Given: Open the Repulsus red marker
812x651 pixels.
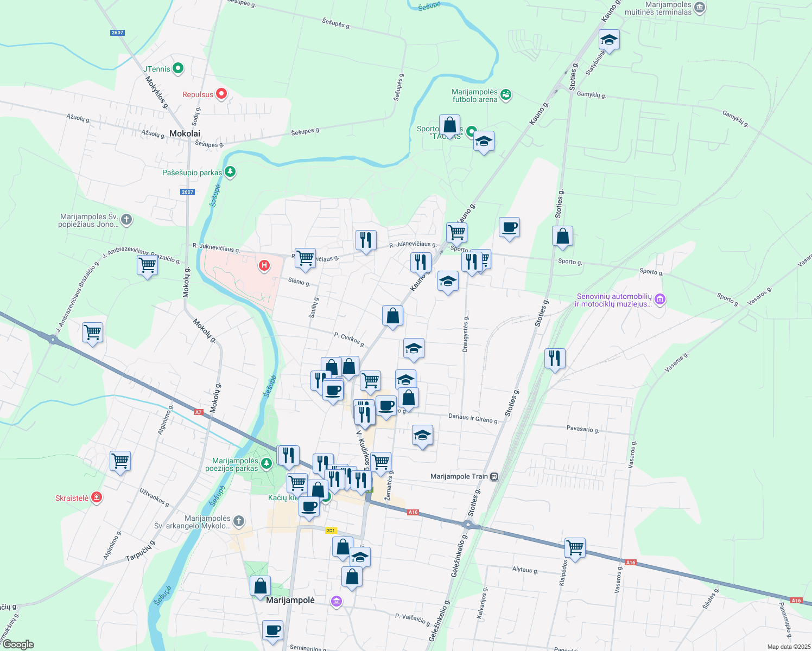Looking at the screenshot, I should click(x=221, y=93).
